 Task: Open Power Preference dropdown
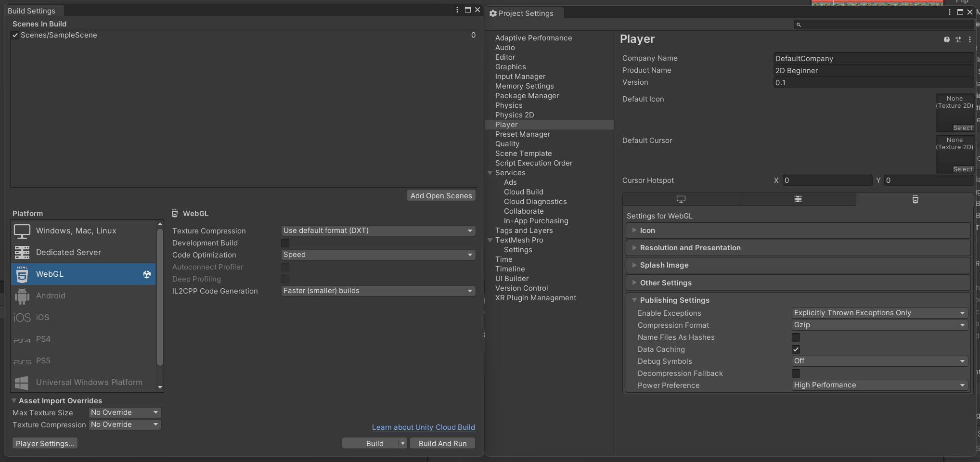coord(880,385)
